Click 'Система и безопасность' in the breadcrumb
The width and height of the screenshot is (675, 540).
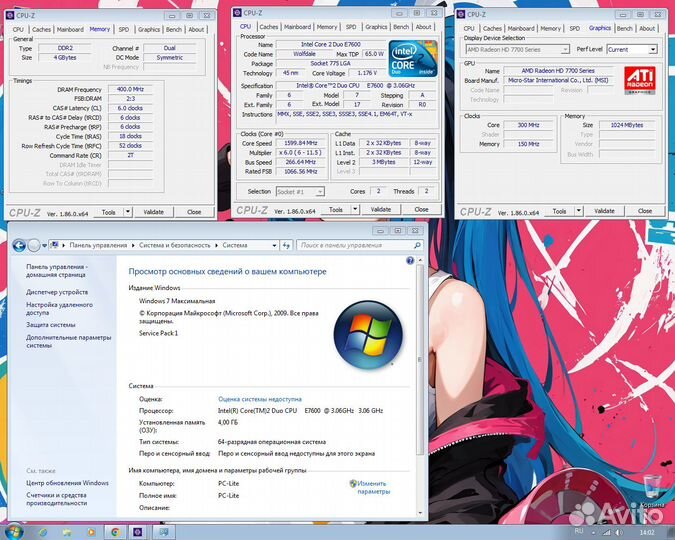(x=174, y=245)
